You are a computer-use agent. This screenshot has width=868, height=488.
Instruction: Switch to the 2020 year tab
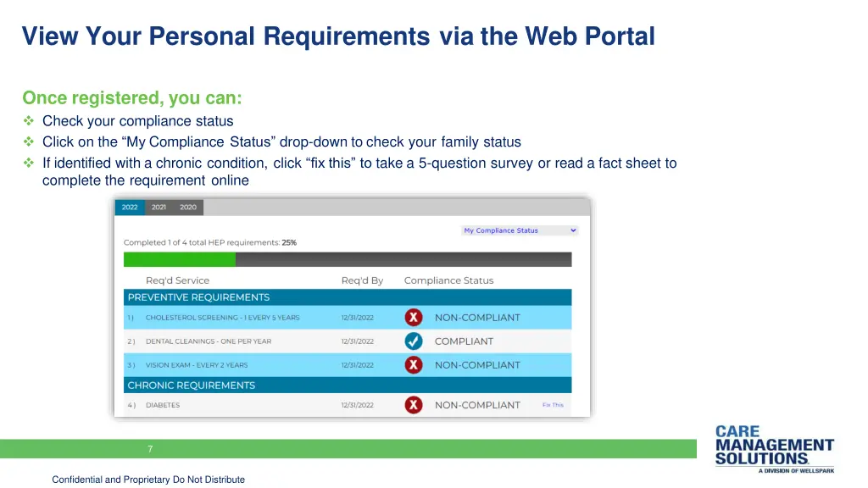tap(188, 207)
